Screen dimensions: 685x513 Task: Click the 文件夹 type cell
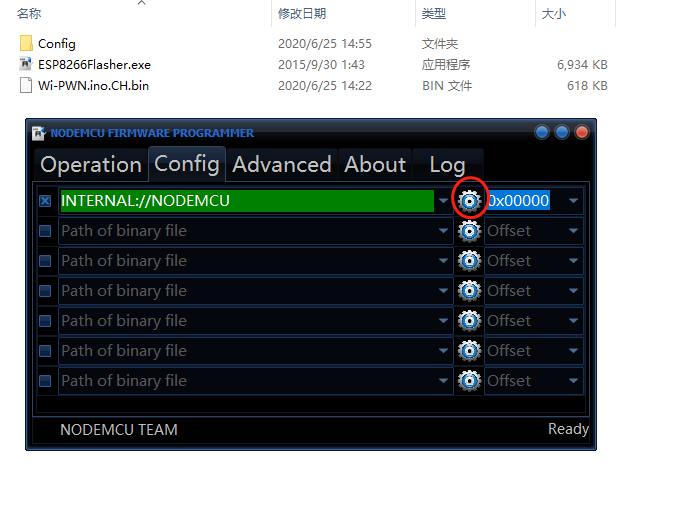(439, 44)
